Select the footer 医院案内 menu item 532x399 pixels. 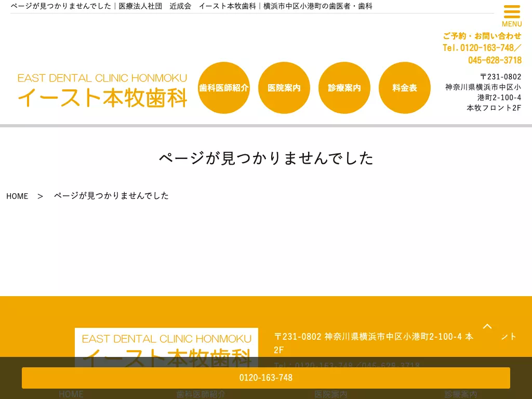pyautogui.click(x=331, y=394)
